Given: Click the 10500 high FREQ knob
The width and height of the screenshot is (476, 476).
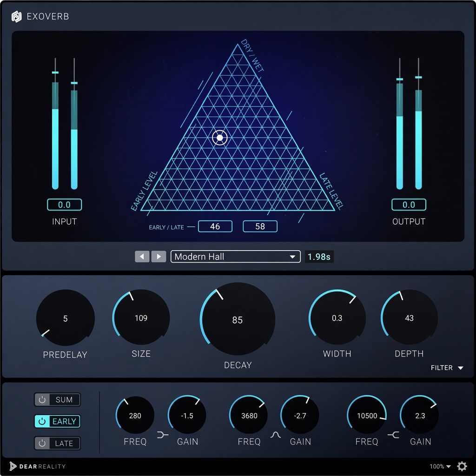Looking at the screenshot, I should pos(367,415).
